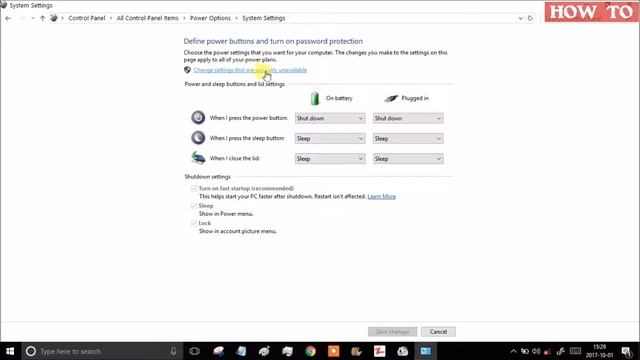Open sleep button Plugged in dropdown
The image size is (640, 360).
tap(408, 138)
